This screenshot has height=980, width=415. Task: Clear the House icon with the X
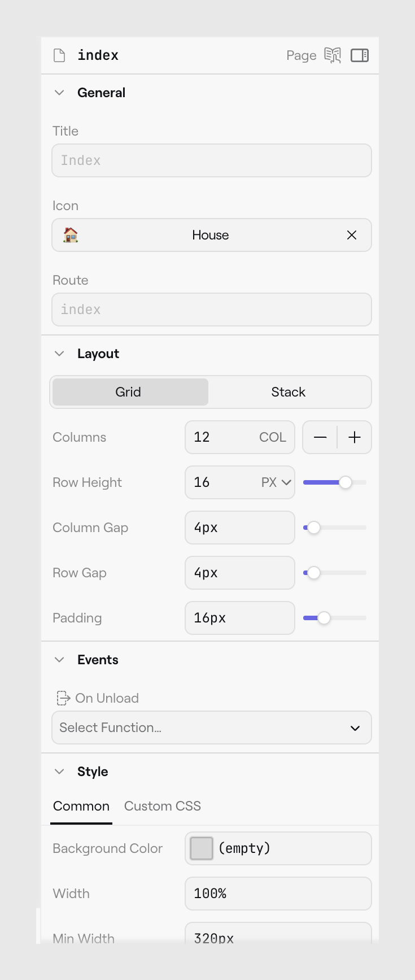coord(352,235)
